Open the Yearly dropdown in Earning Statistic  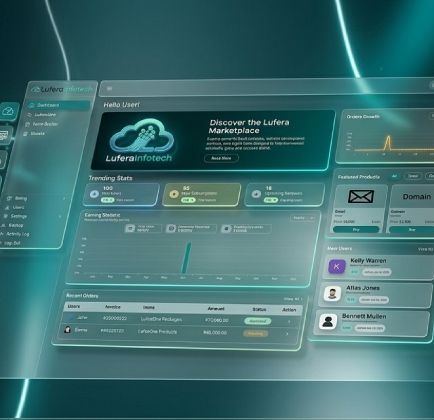click(303, 218)
